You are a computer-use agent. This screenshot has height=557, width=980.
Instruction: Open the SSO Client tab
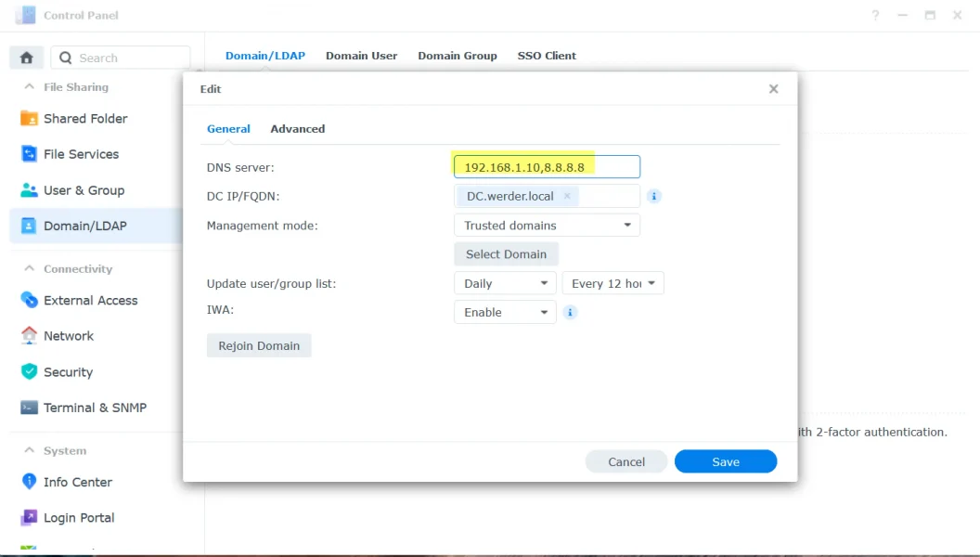pos(547,56)
